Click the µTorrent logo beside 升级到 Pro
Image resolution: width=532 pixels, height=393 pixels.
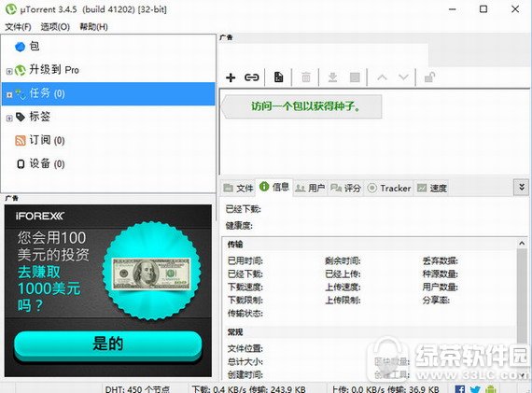pyautogui.click(x=21, y=70)
